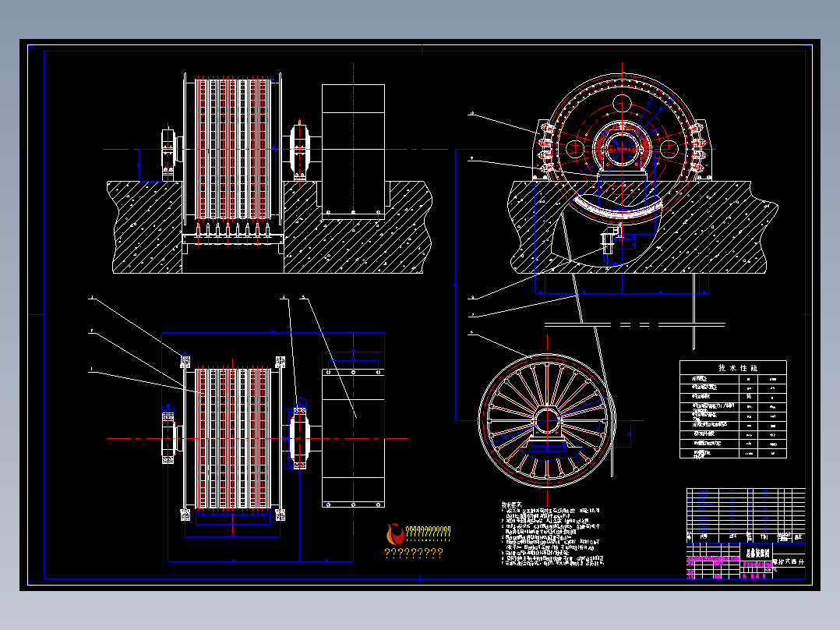
Task: Click the 技术要求 notes heading
Action: point(512,505)
